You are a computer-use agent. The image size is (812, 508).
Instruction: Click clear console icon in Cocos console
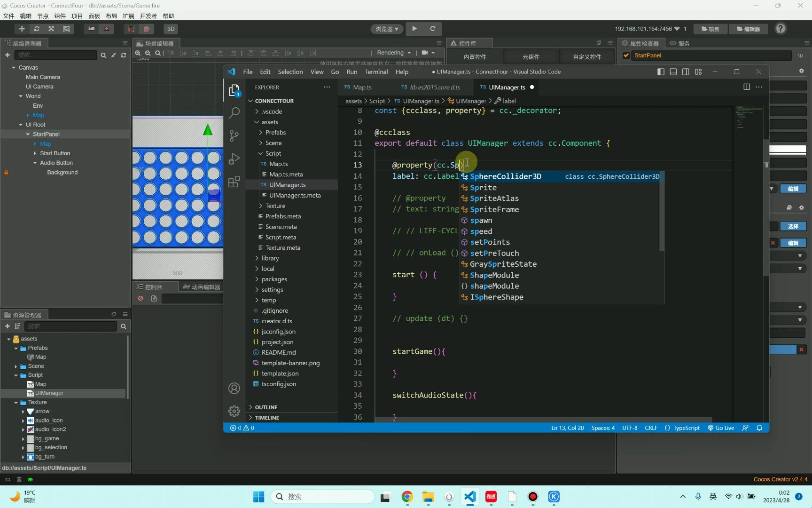pyautogui.click(x=141, y=298)
